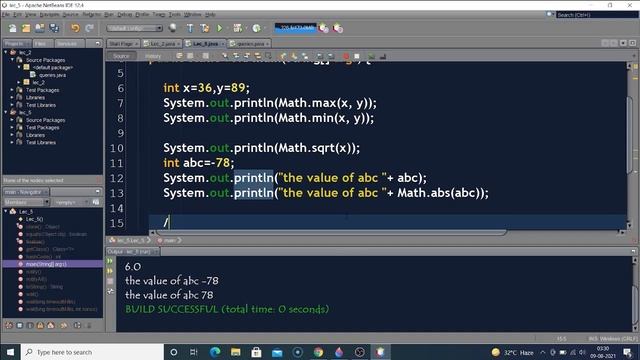Click the Build Project hammer icon

(x=190, y=28)
